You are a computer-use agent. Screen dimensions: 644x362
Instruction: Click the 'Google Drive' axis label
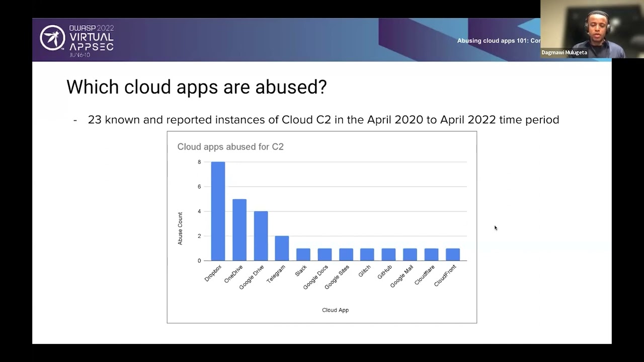pos(252,277)
